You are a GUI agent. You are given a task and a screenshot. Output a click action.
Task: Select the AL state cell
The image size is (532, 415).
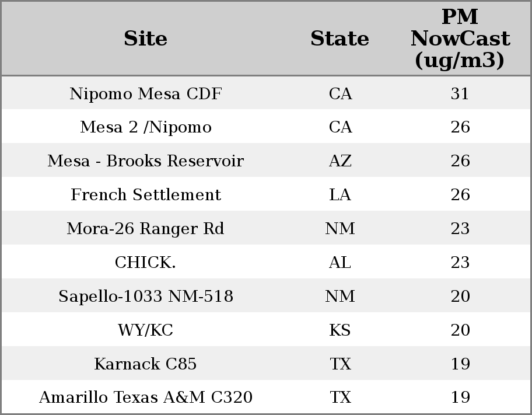[340, 263]
